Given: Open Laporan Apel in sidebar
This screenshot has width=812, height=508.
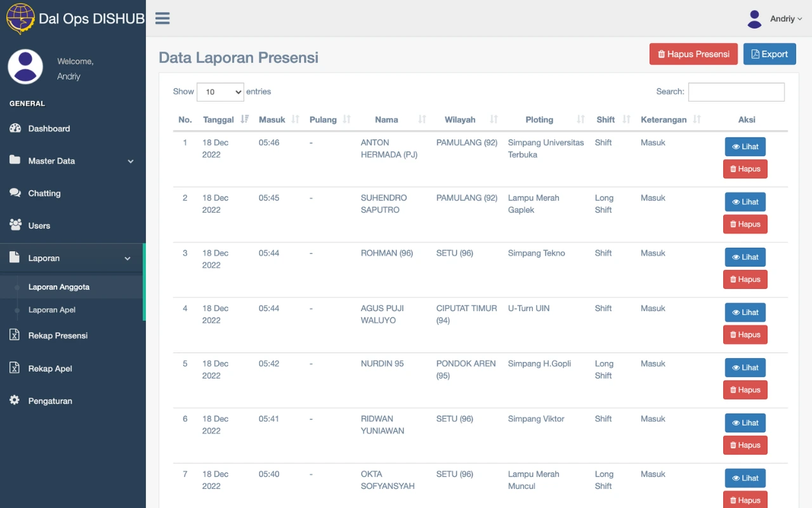Looking at the screenshot, I should pos(52,310).
